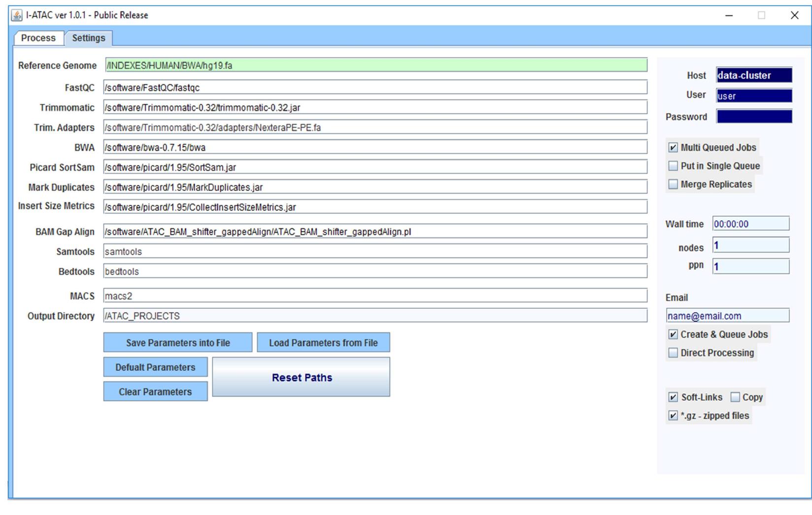Click the Java app icon in title bar
This screenshot has height=515, width=812.
(17, 15)
